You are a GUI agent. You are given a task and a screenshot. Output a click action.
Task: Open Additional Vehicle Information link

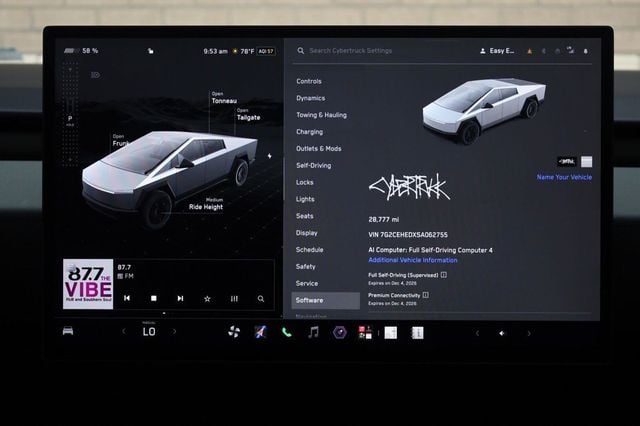413,260
